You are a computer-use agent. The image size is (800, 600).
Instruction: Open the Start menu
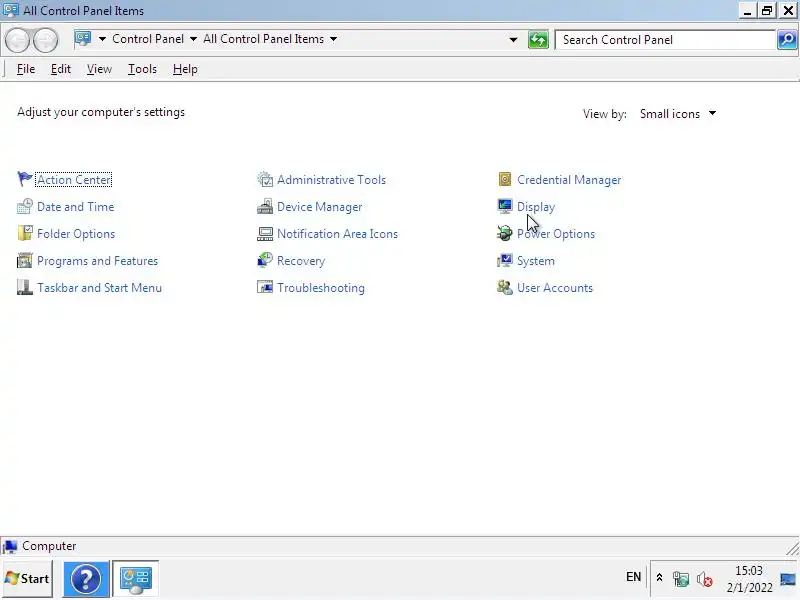pos(27,579)
